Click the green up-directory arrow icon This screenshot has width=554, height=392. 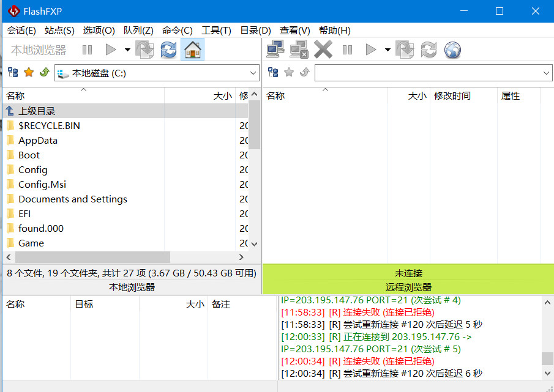43,72
